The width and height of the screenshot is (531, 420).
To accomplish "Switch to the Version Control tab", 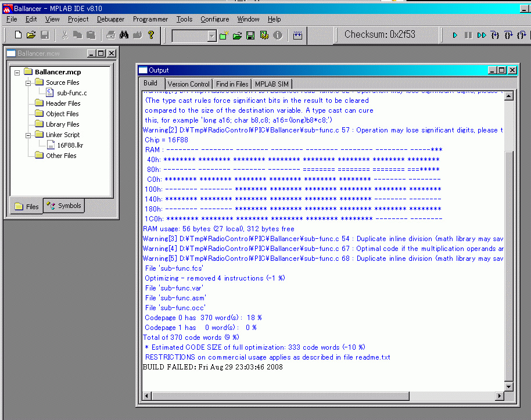I will [188, 84].
